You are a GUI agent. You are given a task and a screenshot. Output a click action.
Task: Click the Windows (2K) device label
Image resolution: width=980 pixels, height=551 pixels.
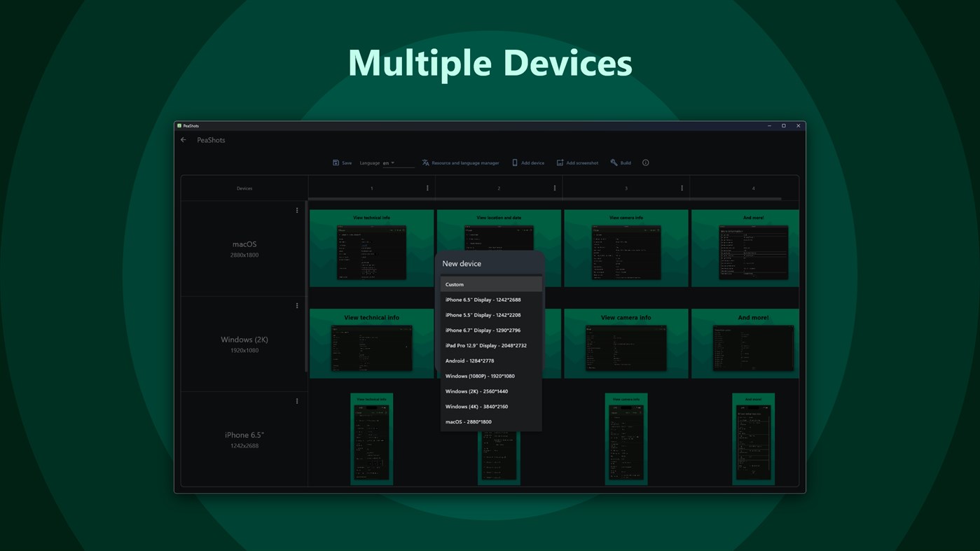(x=244, y=340)
